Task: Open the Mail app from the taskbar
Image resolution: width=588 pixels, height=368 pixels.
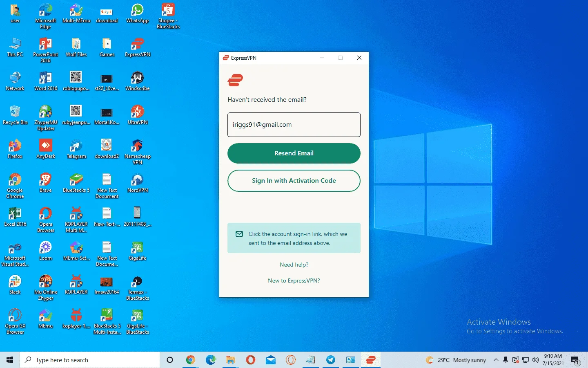Action: click(x=271, y=360)
